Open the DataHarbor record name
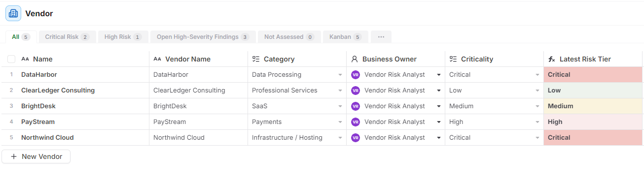The height and width of the screenshot is (185, 644). coord(39,75)
